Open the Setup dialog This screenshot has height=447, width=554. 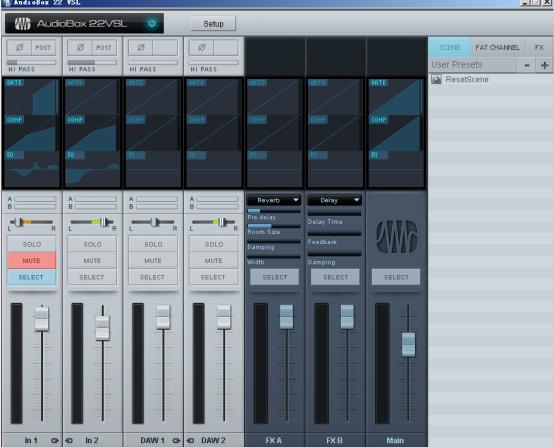[213, 24]
